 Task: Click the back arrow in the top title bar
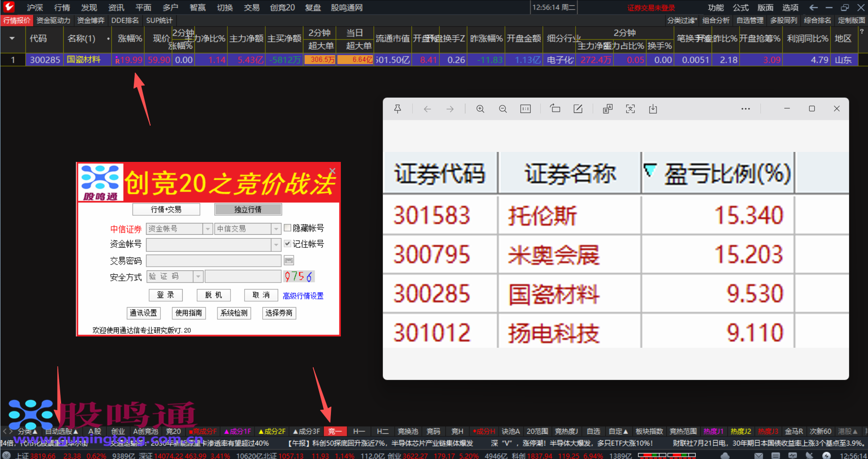coord(813,7)
